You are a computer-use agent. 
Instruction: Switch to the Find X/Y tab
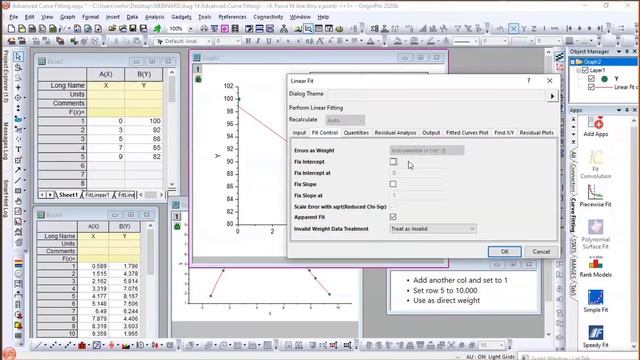[504, 133]
